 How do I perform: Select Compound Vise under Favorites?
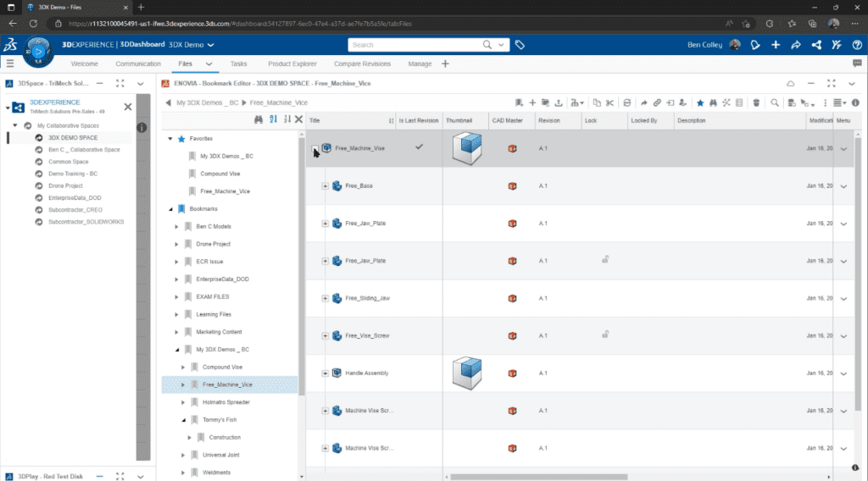point(220,174)
